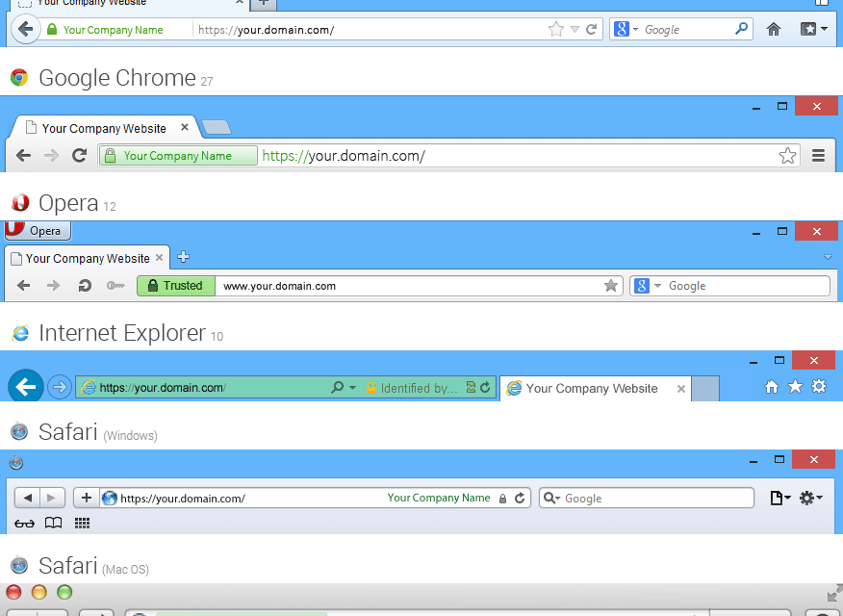This screenshot has height=616, width=843.
Task: Click the Internet Explorer forward arrow
Action: [59, 387]
